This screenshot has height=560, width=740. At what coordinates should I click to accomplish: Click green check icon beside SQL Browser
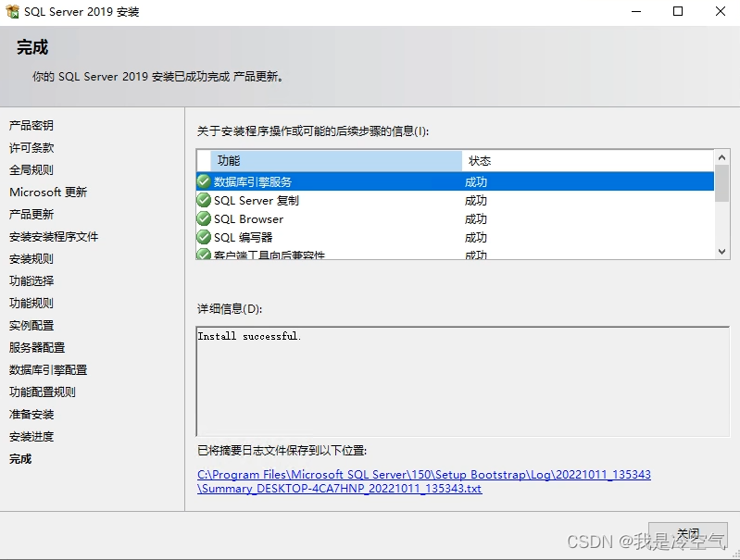click(204, 218)
